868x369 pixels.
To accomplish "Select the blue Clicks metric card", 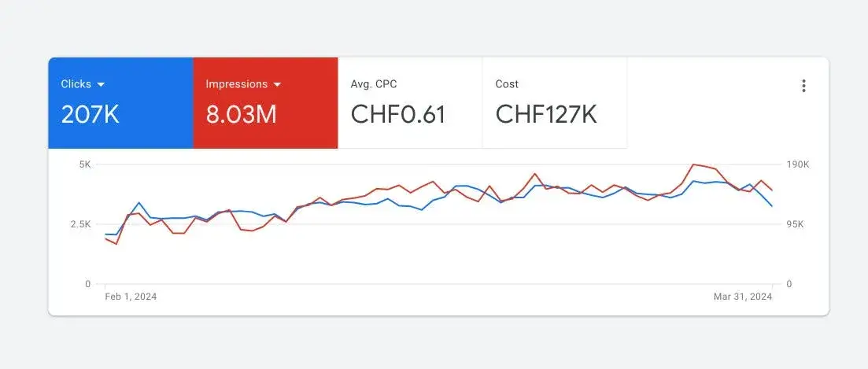I will pos(120,103).
